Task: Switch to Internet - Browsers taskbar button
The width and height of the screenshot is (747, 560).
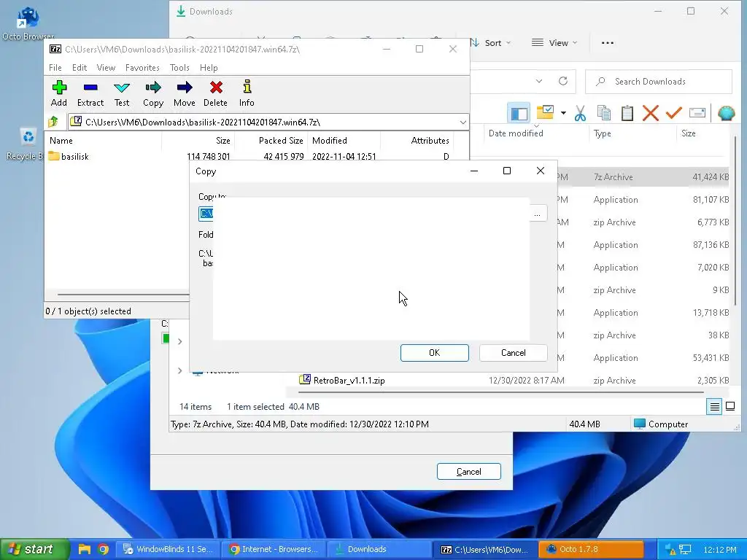Action: 275,549
